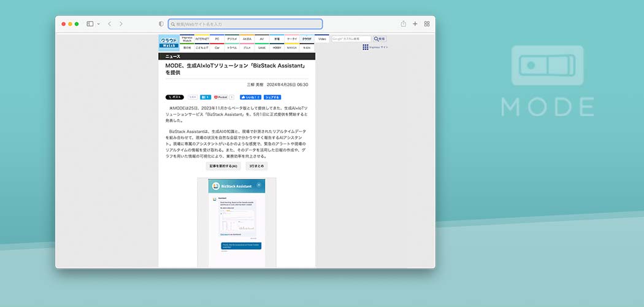Go back with the back arrow
Screen dimensions: 644x307
tap(109, 24)
